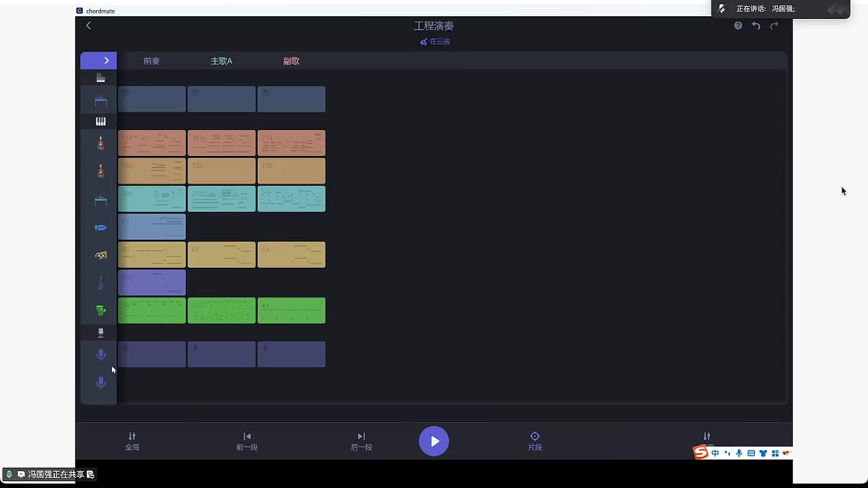868x488 pixels.
Task: Click the muted microphone icon in speaking overlay
Action: (722, 9)
